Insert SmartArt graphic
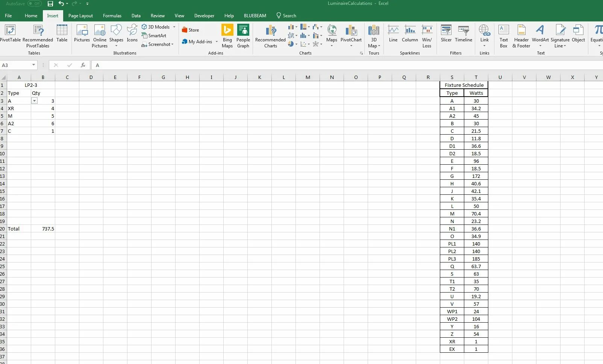Screen dimensions: 603x364 pyautogui.click(x=154, y=36)
